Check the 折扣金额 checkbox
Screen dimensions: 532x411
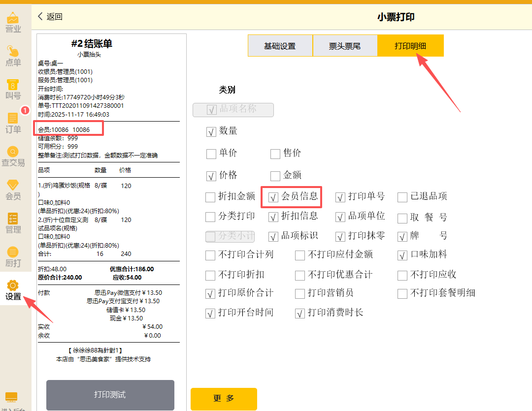(x=210, y=198)
